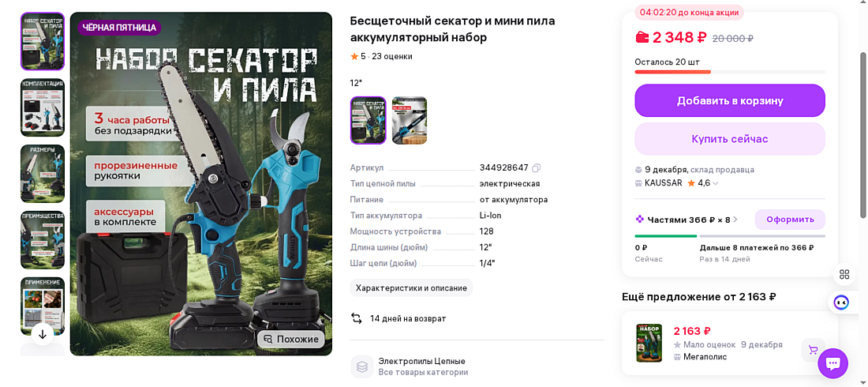Click the Электропилы Цепные category icon
The height and width of the screenshot is (387, 868).
click(362, 366)
